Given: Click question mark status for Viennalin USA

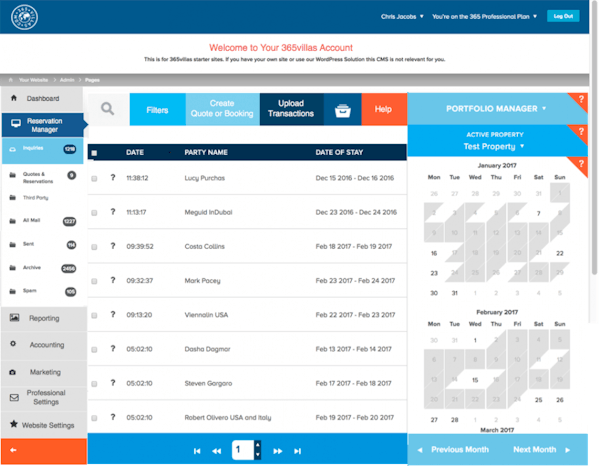Looking at the screenshot, I should tap(112, 314).
